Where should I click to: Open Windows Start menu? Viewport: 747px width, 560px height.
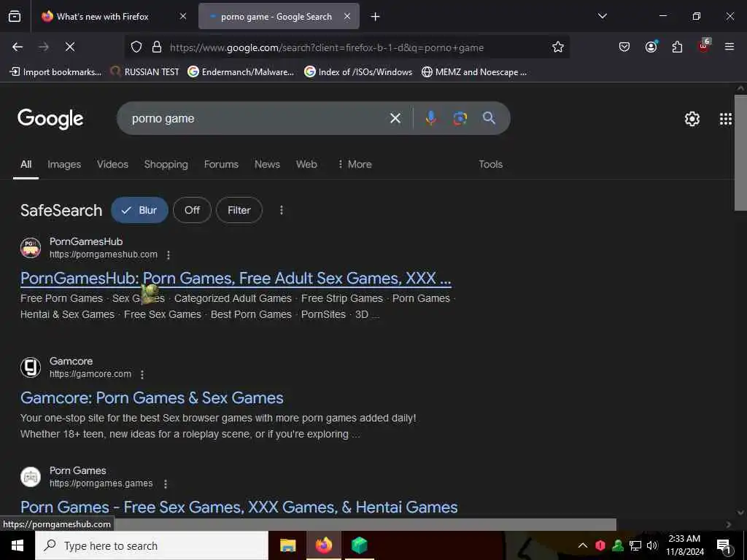point(18,545)
